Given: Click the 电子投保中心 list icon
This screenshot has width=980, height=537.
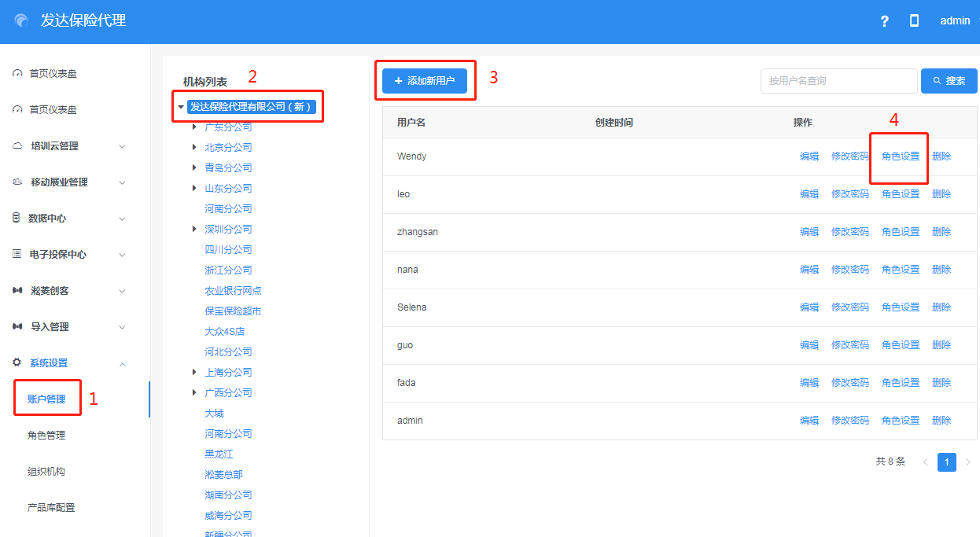Looking at the screenshot, I should tap(17, 254).
